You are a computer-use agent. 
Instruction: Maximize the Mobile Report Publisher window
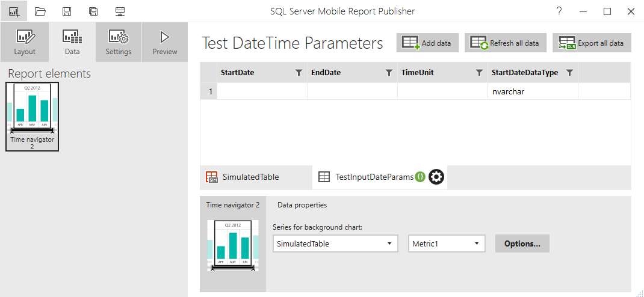click(x=607, y=11)
